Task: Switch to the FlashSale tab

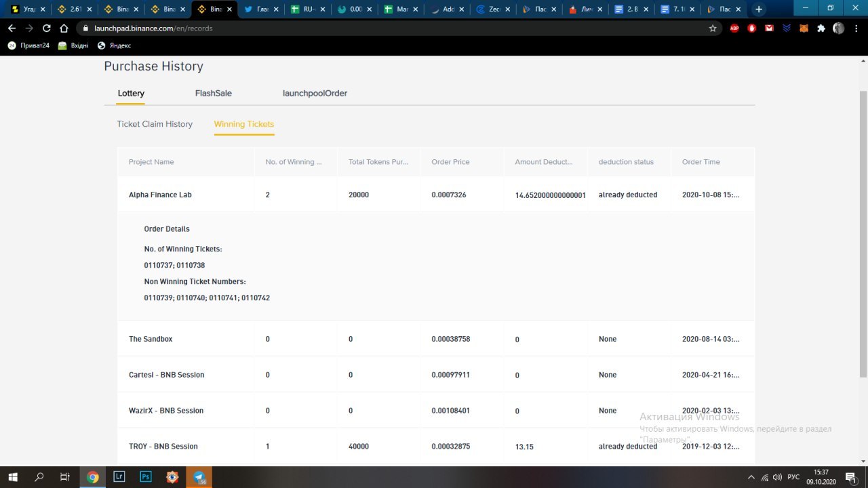Action: pos(214,94)
